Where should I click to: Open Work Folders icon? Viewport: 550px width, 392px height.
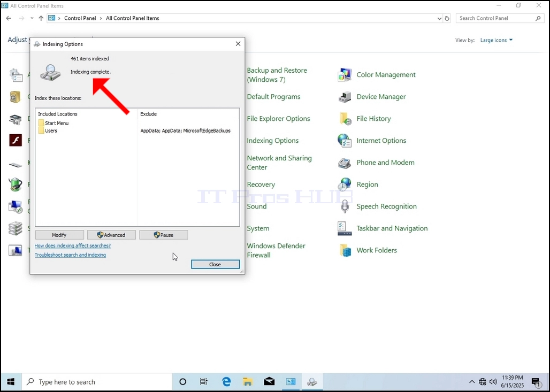345,250
